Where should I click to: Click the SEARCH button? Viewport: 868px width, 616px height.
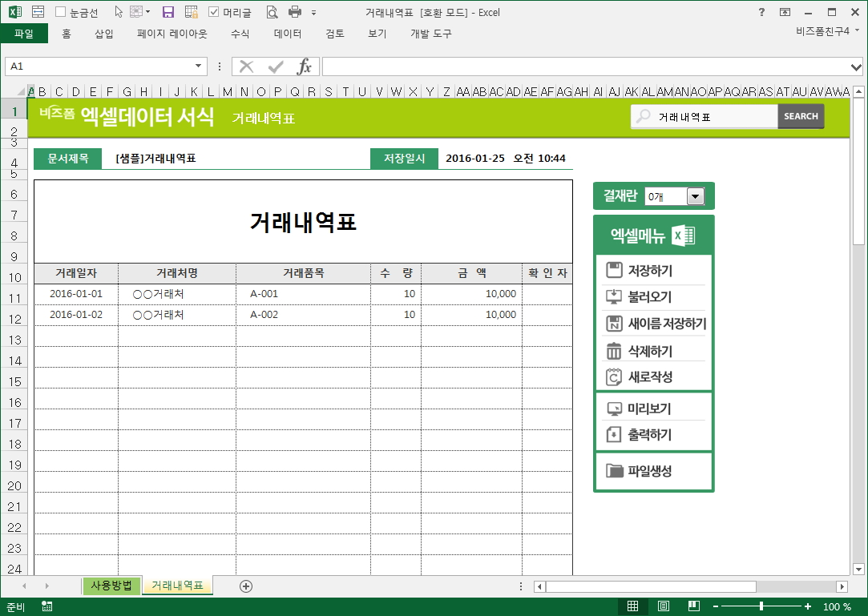pyautogui.click(x=801, y=116)
